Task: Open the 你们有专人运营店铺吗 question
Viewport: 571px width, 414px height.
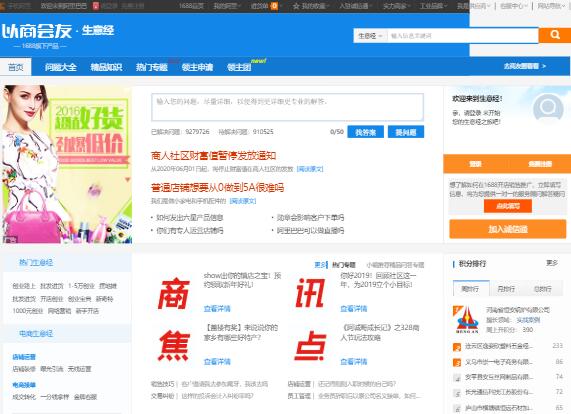Action: point(189,230)
